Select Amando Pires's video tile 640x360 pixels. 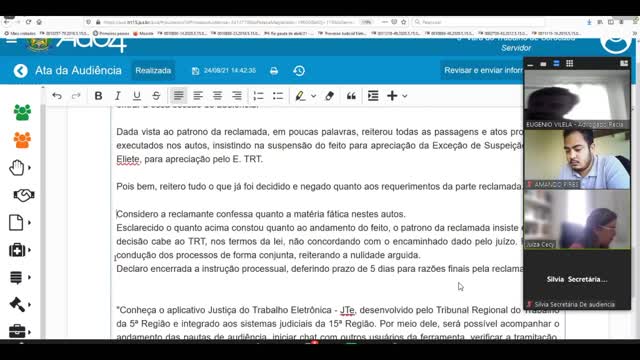tap(577, 159)
